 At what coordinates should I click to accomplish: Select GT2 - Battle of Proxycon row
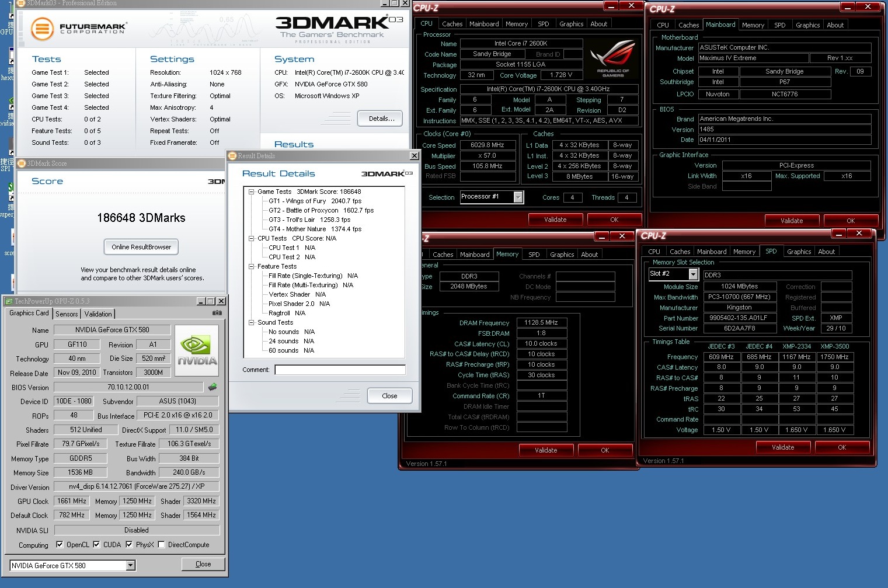pyautogui.click(x=321, y=210)
